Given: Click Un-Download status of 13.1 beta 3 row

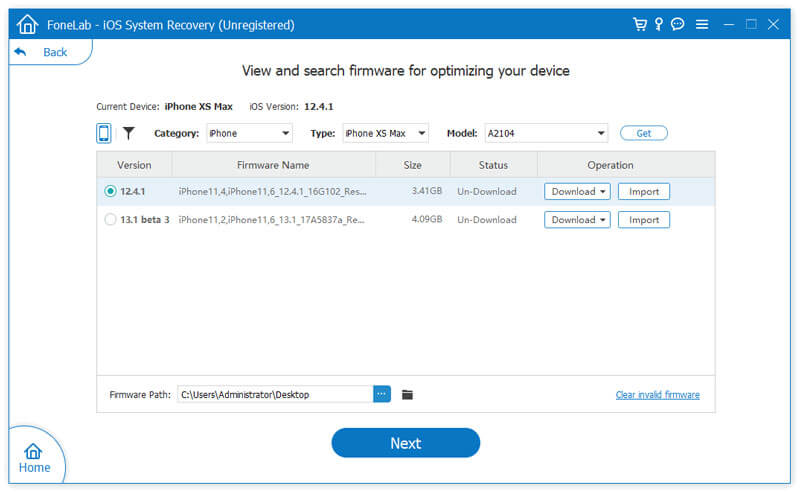Looking at the screenshot, I should pyautogui.click(x=487, y=220).
